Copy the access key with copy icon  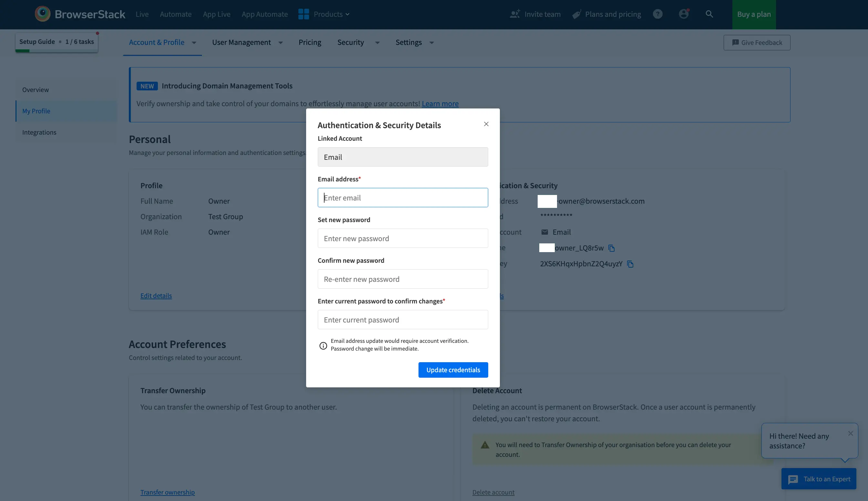click(630, 264)
